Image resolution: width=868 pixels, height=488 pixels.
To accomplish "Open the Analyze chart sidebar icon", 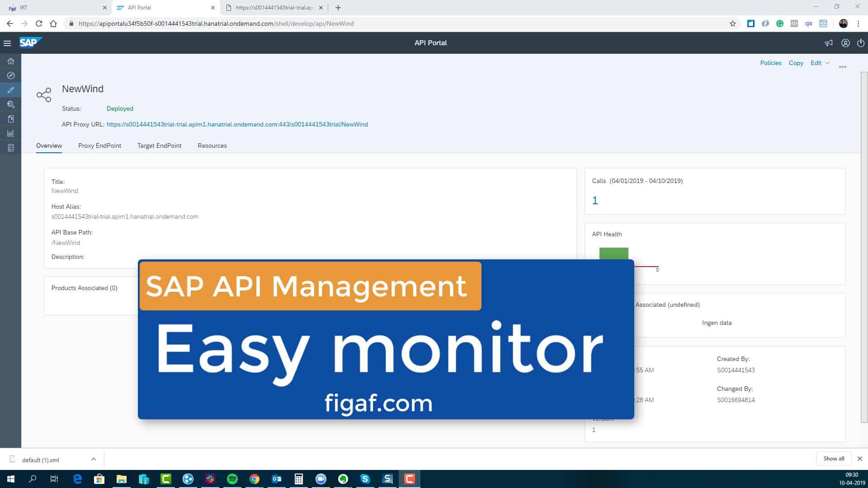I will pyautogui.click(x=11, y=133).
